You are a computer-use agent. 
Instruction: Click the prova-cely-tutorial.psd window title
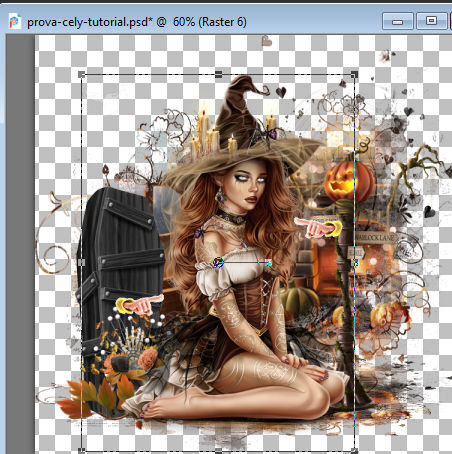point(137,22)
